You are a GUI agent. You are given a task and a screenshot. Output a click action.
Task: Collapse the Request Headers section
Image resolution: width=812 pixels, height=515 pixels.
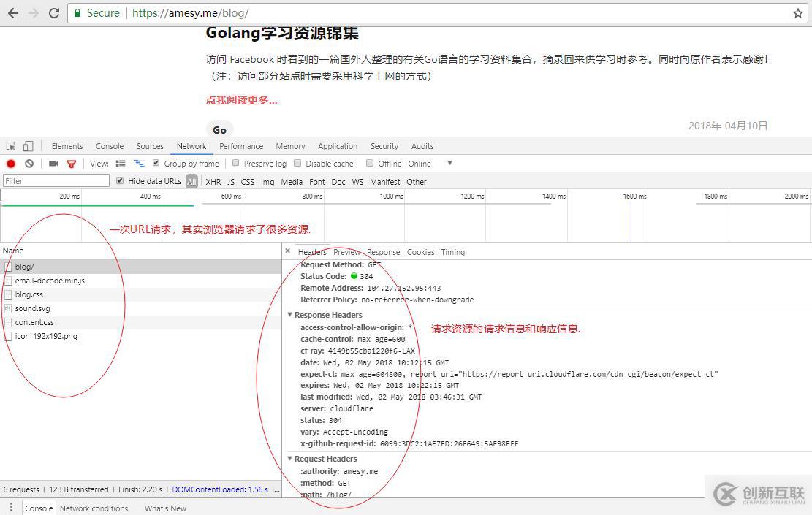click(291, 459)
